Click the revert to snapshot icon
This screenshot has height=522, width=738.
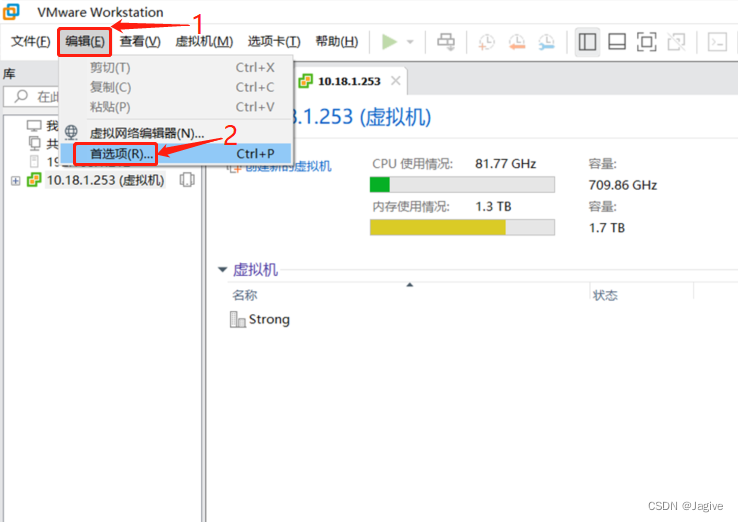(517, 42)
